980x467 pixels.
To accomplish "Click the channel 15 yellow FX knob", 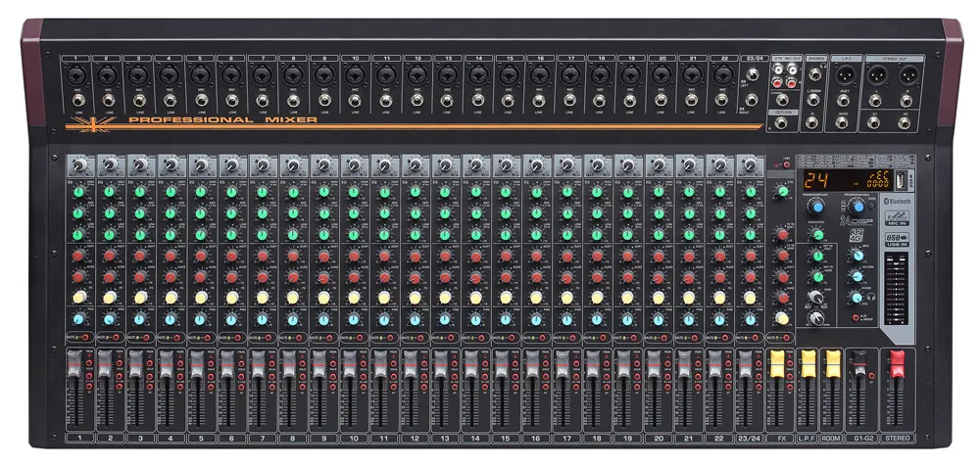I will point(507,298).
